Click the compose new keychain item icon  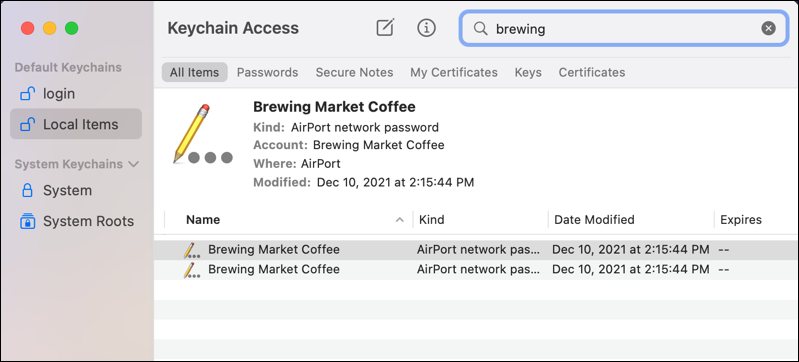385,28
